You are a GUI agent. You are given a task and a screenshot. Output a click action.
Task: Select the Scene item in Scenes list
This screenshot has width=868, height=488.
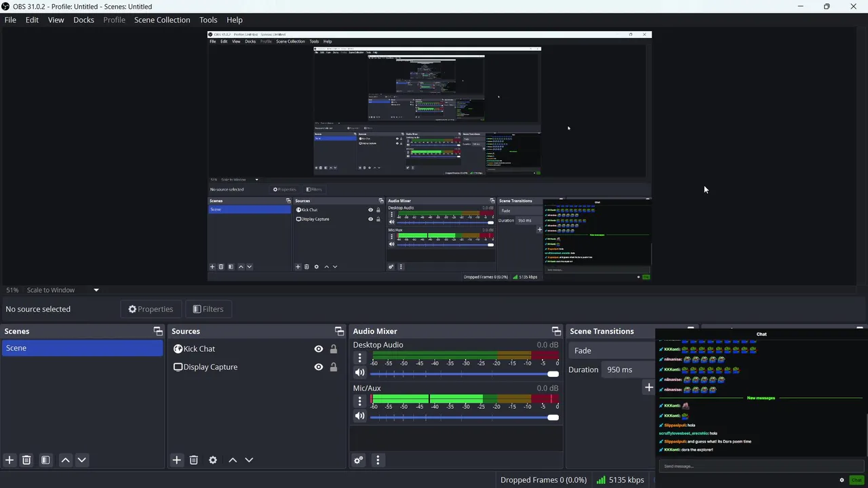coord(82,348)
